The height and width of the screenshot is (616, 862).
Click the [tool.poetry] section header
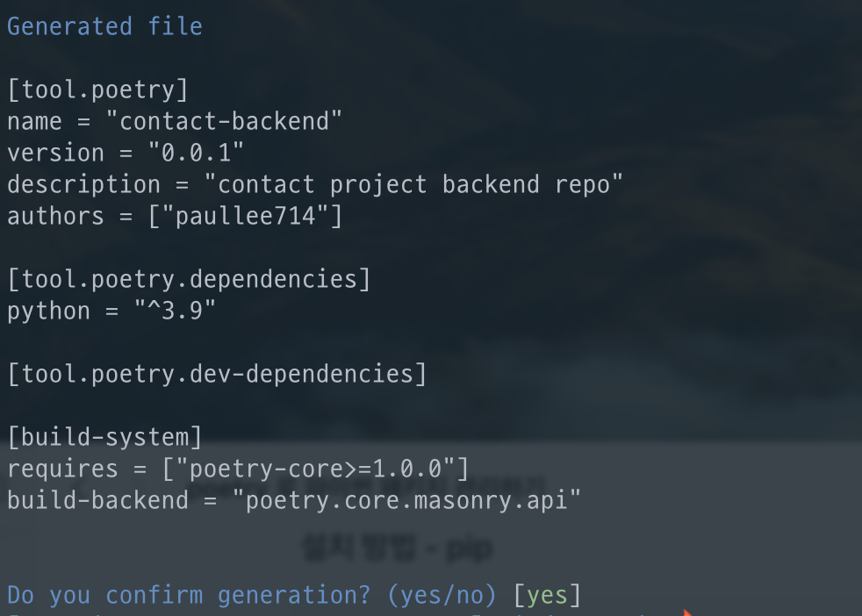97,90
